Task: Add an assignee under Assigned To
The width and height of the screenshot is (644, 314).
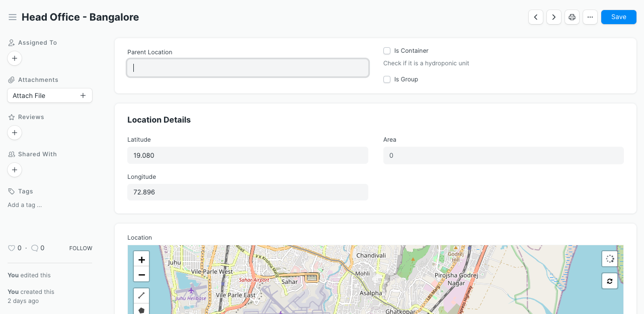Action: [x=15, y=59]
